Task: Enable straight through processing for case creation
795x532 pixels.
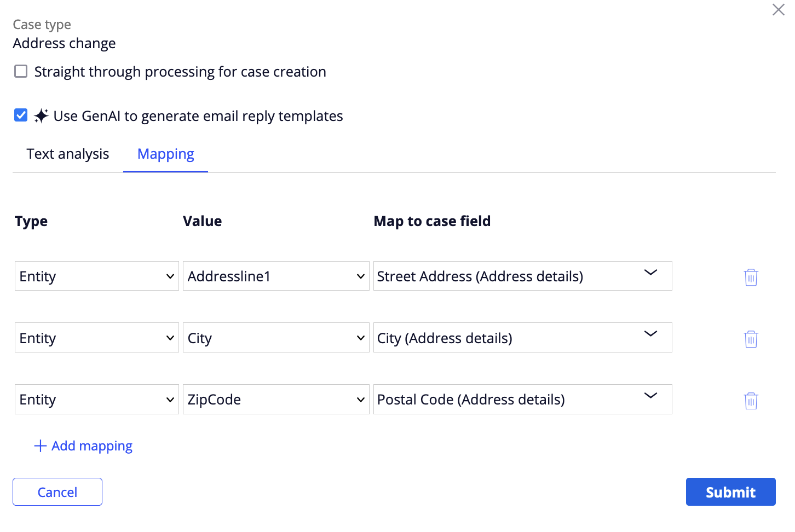Action: pos(21,72)
